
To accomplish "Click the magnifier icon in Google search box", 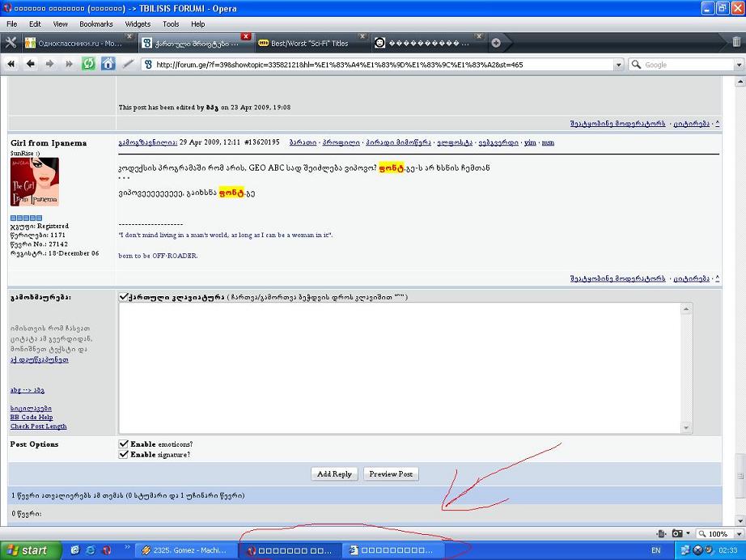I will [x=636, y=64].
